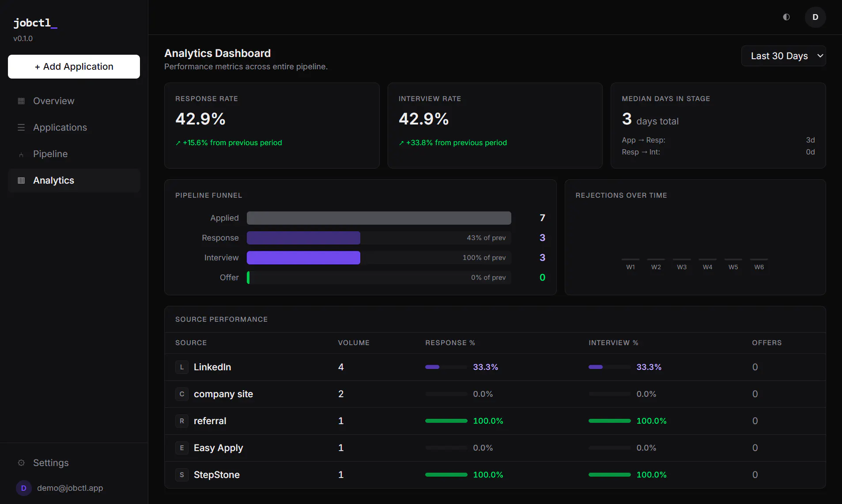The image size is (842, 504).
Task: Click the StepStone source badge icon
Action: (x=182, y=475)
